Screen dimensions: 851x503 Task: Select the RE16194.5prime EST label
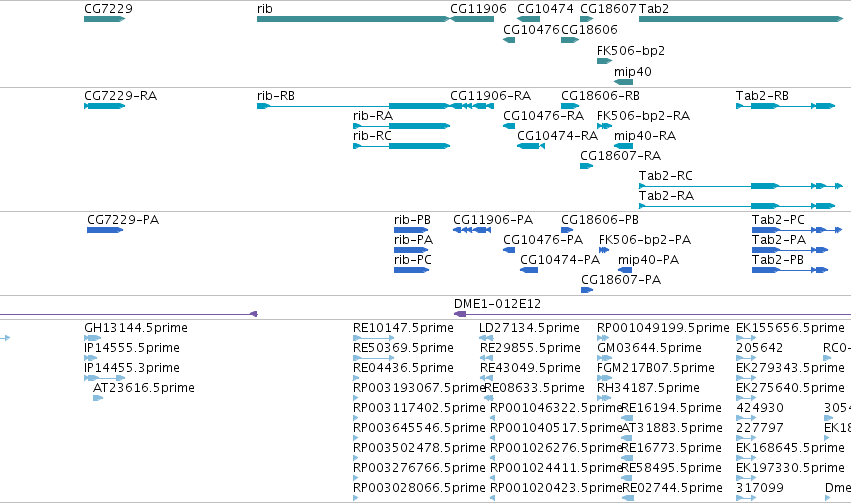click(x=672, y=408)
